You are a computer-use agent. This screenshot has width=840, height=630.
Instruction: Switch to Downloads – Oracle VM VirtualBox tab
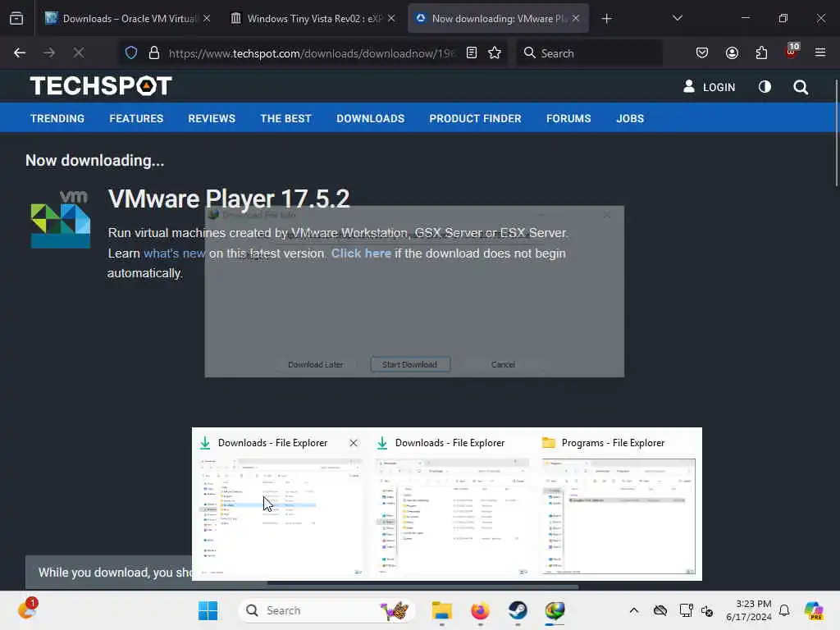coord(127,19)
